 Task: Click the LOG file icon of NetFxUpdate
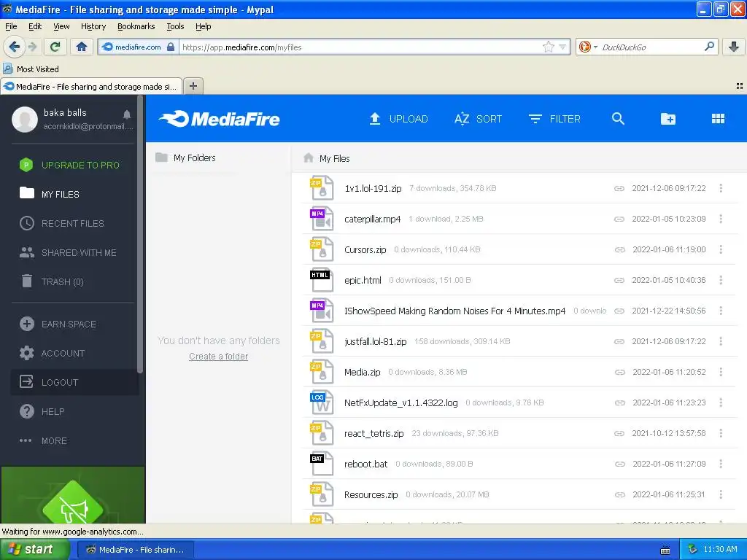pos(322,402)
